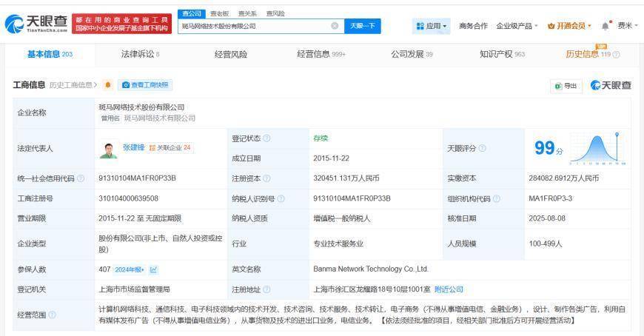644x336 pixels.
Task: Switch to the 法律诉讼 tab
Action: [140, 54]
